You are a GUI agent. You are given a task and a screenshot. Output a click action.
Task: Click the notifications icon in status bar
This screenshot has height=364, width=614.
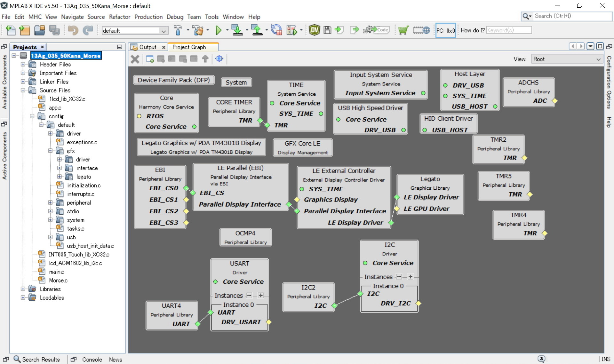tap(541, 359)
